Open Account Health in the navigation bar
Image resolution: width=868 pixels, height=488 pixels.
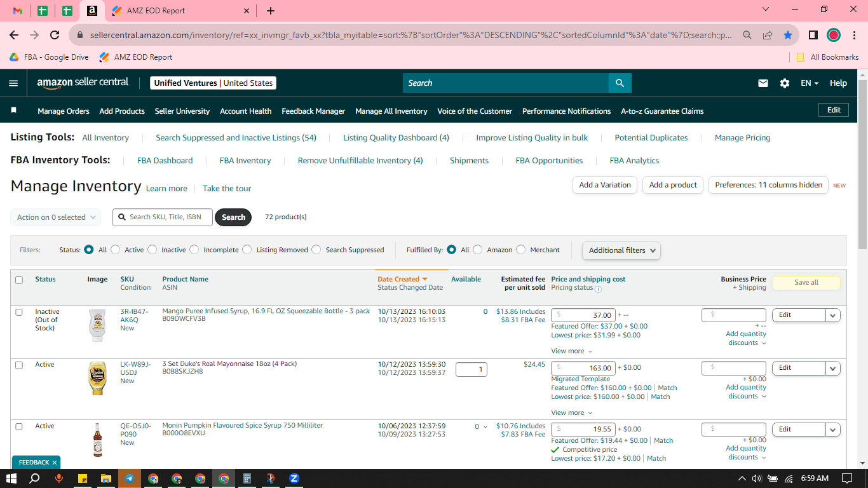pyautogui.click(x=246, y=111)
